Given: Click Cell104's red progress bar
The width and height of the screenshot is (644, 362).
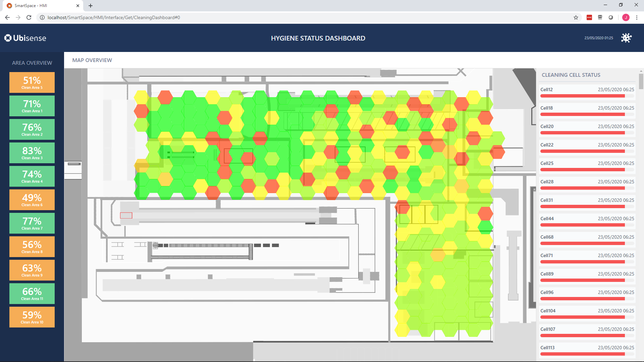Looking at the screenshot, I should (583, 317).
